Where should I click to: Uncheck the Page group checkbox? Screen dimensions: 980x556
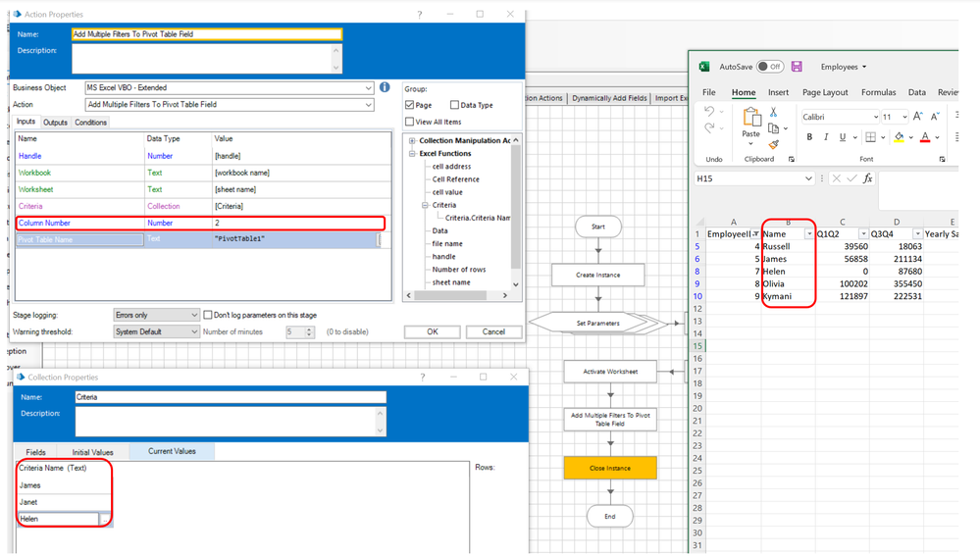pyautogui.click(x=410, y=105)
